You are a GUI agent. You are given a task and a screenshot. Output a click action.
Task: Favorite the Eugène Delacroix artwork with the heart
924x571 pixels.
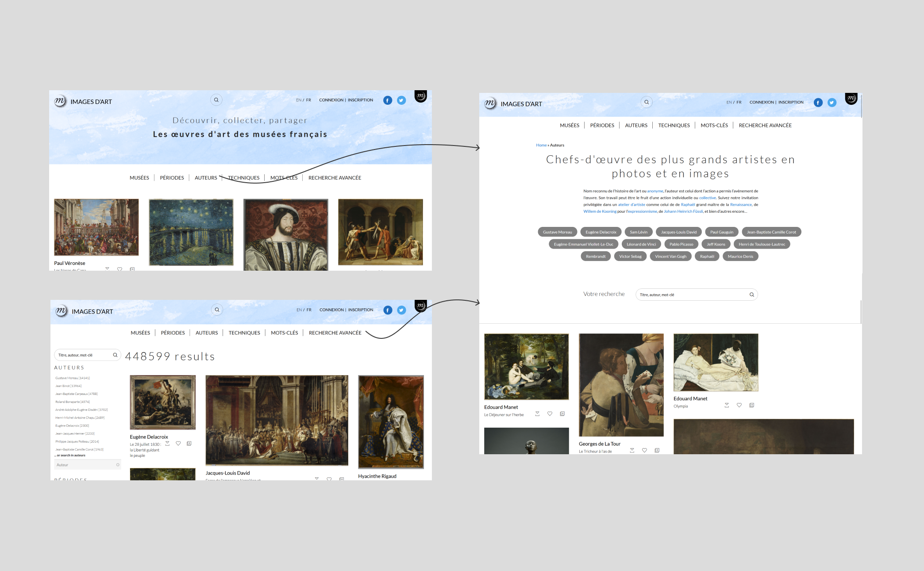click(178, 443)
